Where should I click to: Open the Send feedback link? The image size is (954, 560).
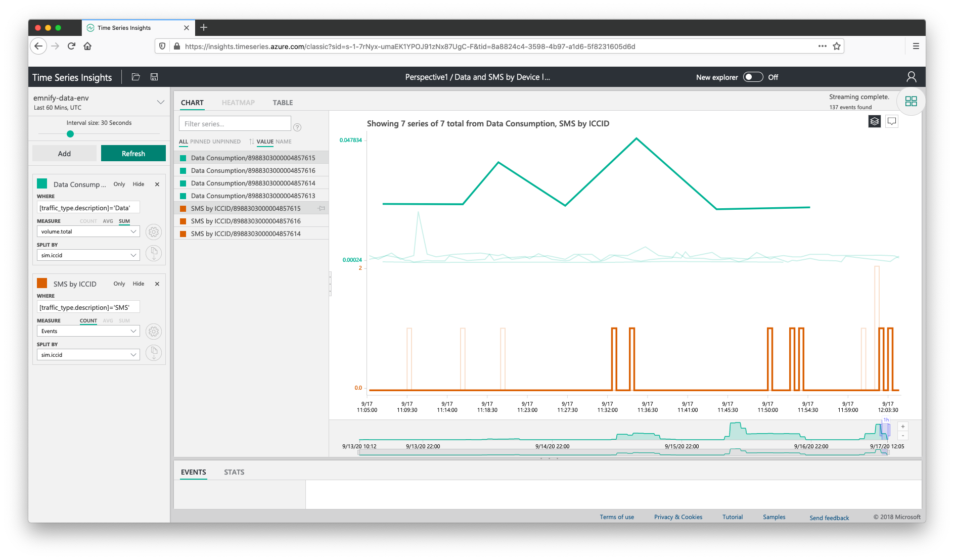tap(829, 518)
